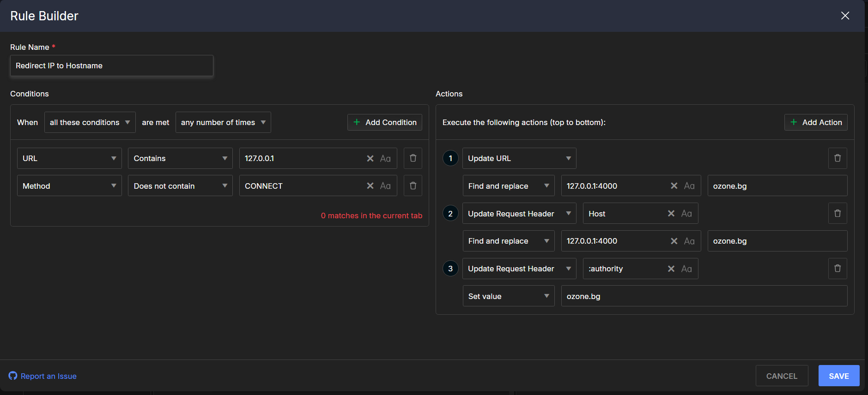Open the 'all these conditions' dropdown

[90, 122]
